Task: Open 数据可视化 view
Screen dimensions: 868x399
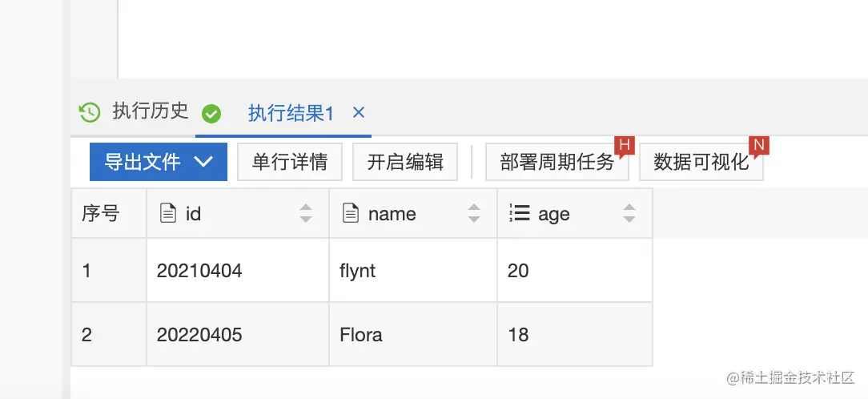Action: [700, 163]
